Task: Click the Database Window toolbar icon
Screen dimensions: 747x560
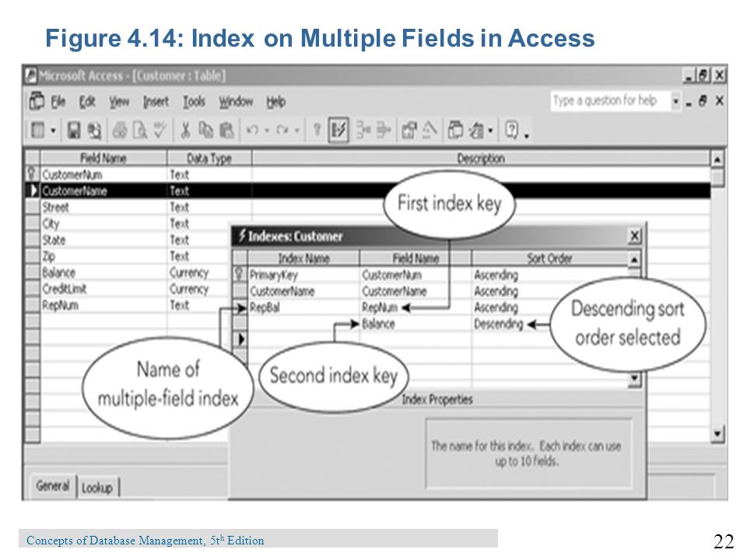Action: (455, 130)
